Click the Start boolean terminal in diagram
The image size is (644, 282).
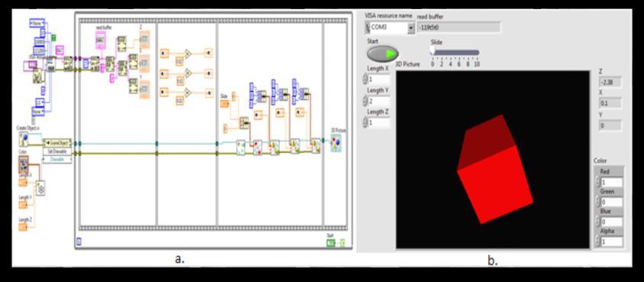(330, 243)
